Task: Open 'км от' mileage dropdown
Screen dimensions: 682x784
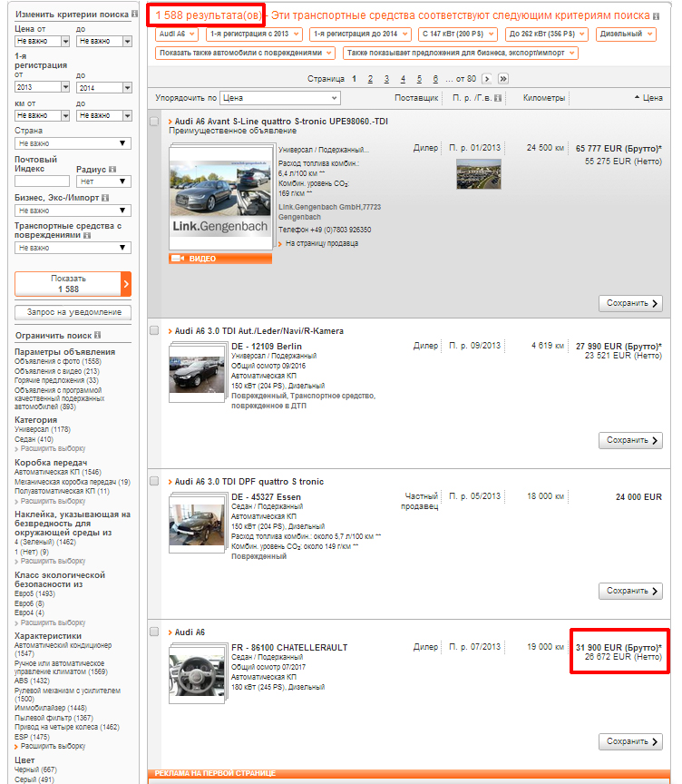Action: (42, 115)
